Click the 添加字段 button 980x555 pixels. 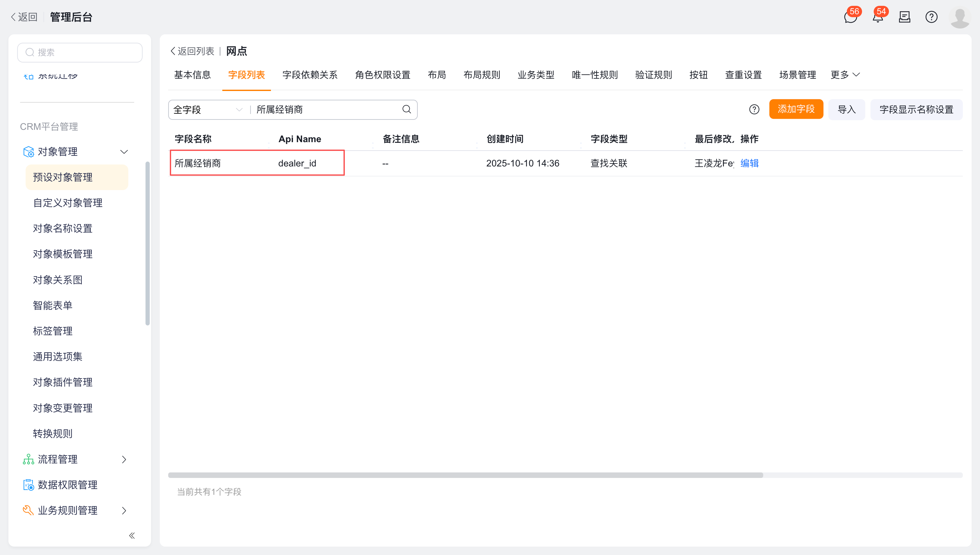796,109
